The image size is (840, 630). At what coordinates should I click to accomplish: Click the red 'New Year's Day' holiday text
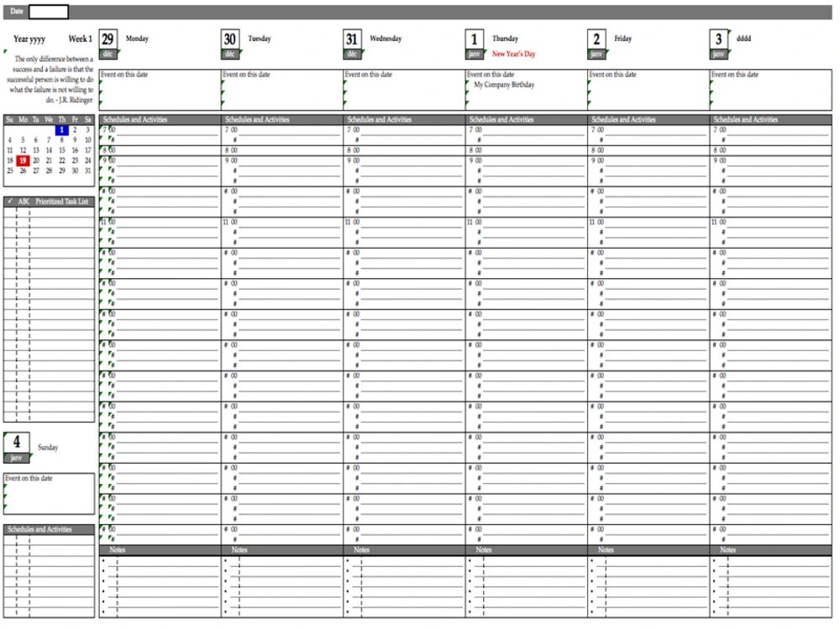coord(514,54)
